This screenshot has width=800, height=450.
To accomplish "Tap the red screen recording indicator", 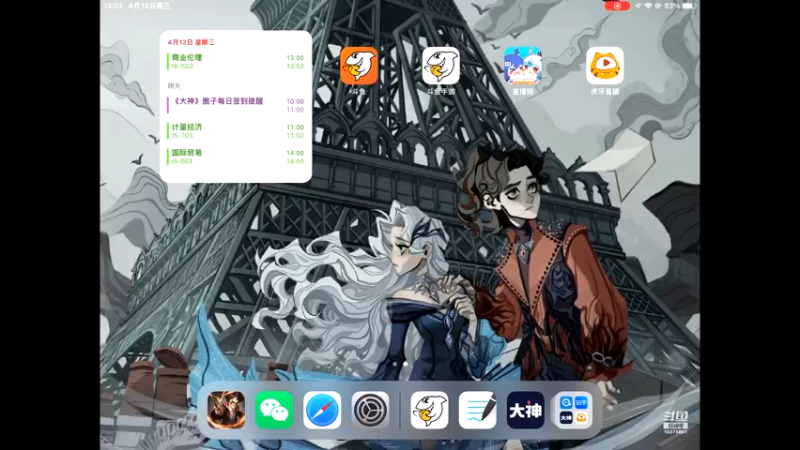I will click(x=617, y=6).
